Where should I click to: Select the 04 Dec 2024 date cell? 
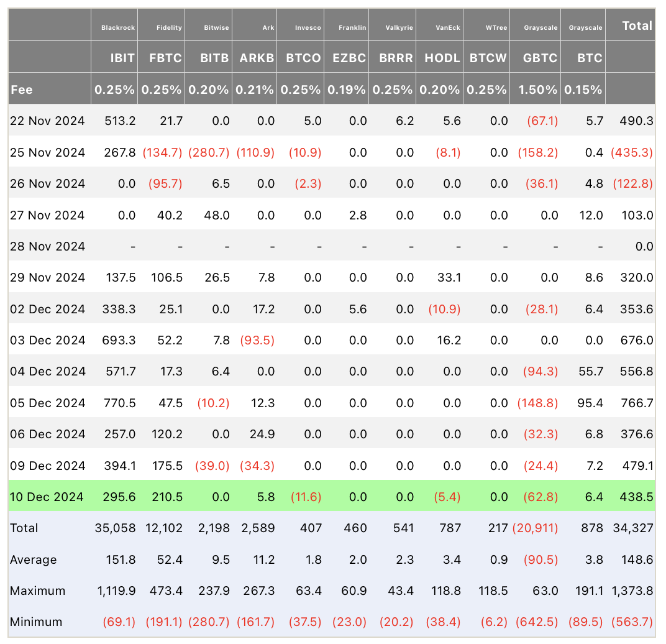click(47, 372)
